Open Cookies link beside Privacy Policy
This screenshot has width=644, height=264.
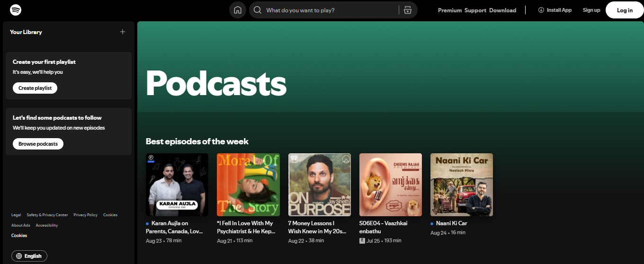click(x=110, y=215)
